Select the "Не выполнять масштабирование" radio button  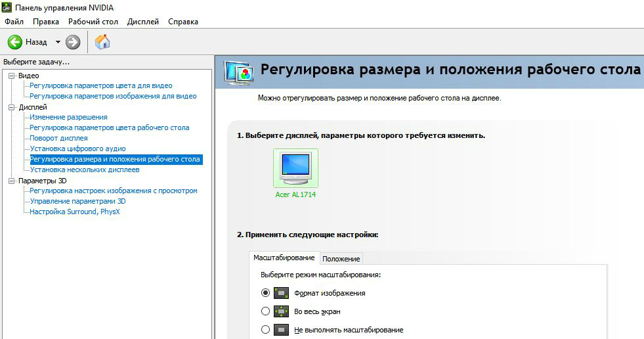(x=265, y=330)
